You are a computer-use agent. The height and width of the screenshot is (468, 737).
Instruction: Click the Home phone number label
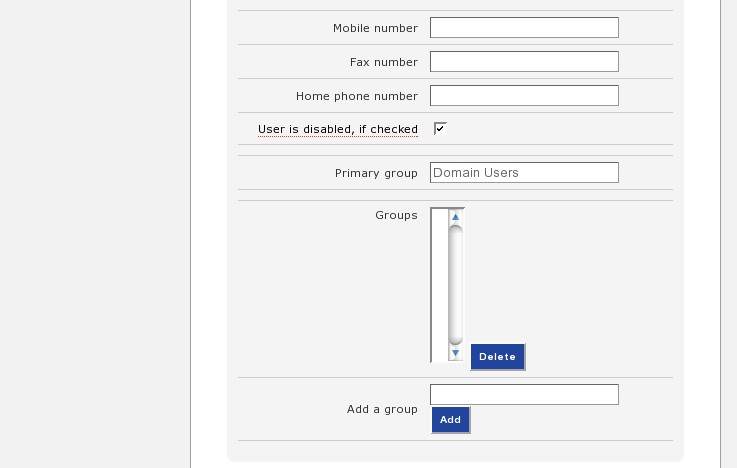tap(357, 96)
